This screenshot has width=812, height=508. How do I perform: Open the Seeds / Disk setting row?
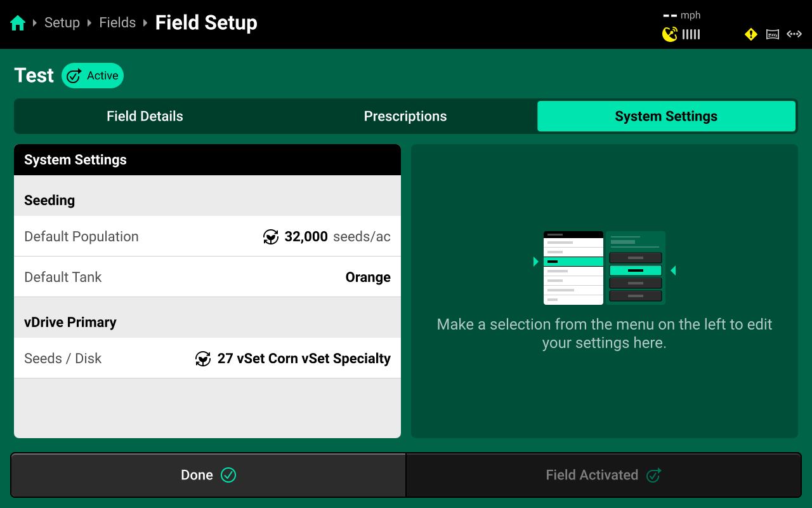[x=207, y=359]
